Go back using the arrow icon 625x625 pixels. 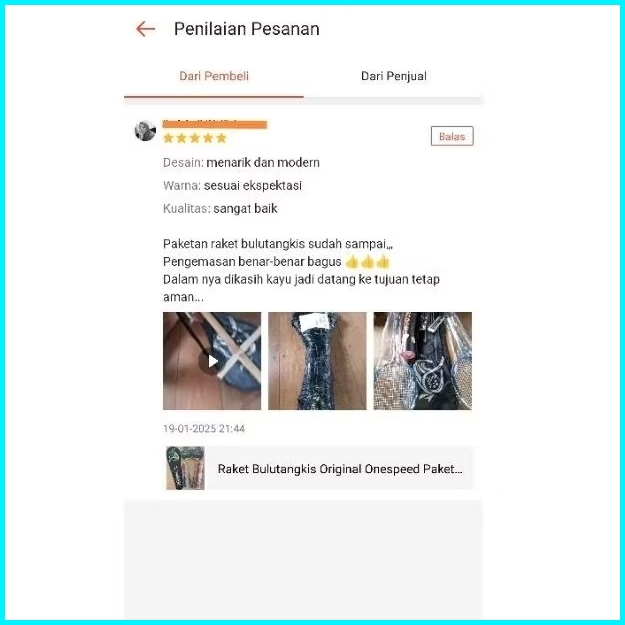(x=145, y=29)
